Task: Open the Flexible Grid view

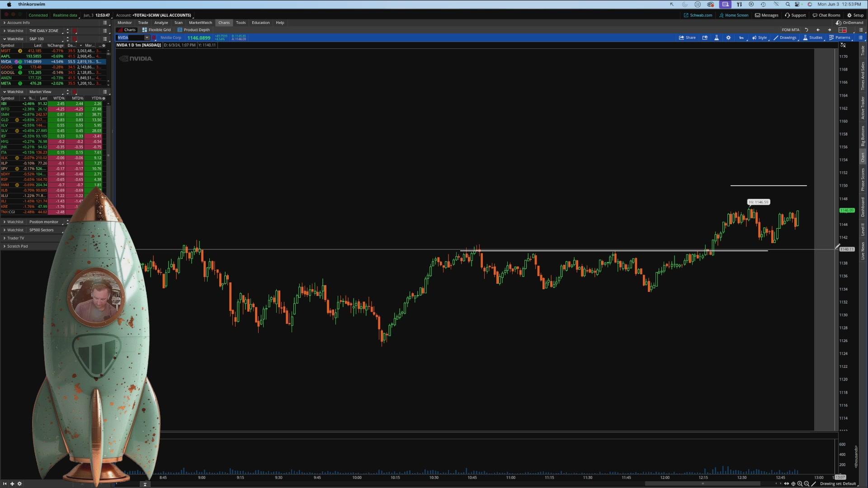Action: 156,30
